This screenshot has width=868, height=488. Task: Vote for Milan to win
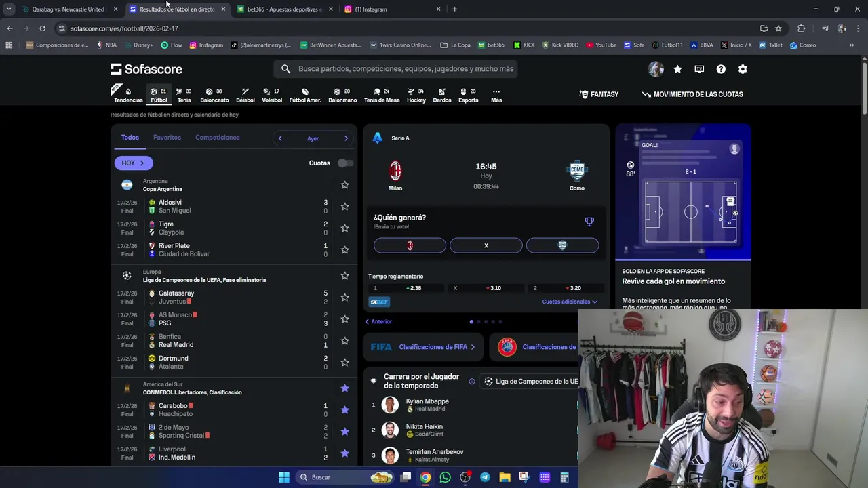(x=410, y=245)
